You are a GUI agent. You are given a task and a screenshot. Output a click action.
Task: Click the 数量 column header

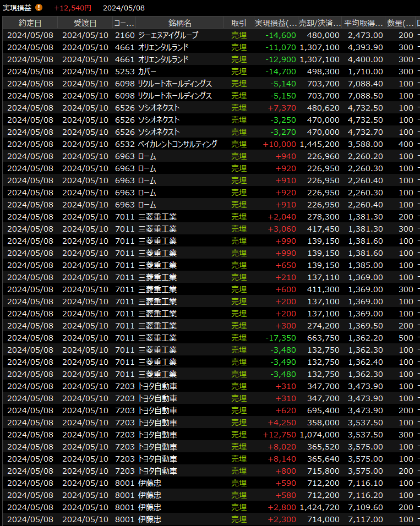point(400,23)
